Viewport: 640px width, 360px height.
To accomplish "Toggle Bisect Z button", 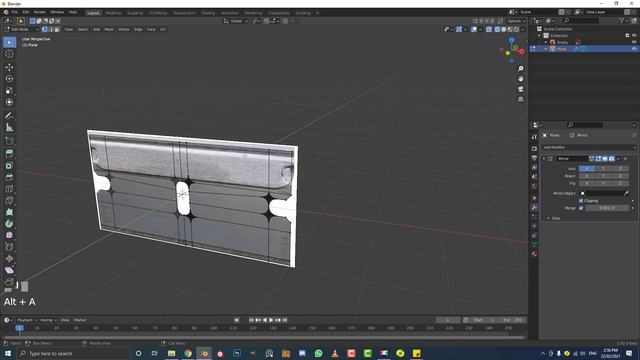I will tap(620, 176).
